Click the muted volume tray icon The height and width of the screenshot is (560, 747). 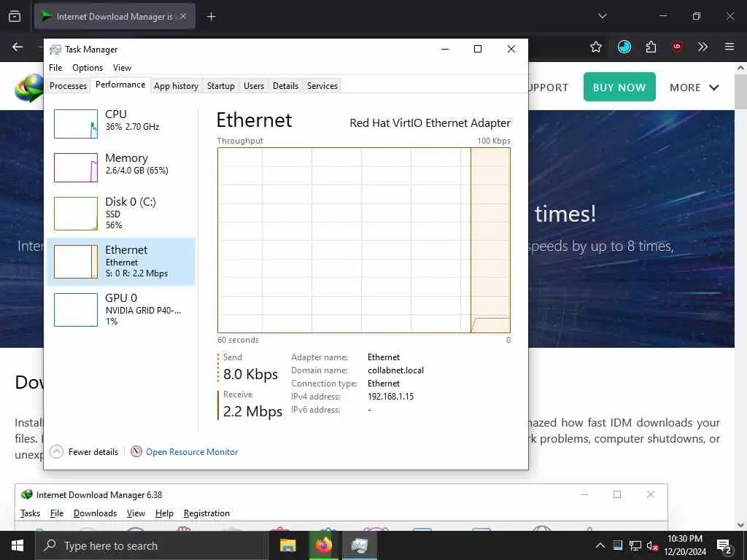pos(652,545)
